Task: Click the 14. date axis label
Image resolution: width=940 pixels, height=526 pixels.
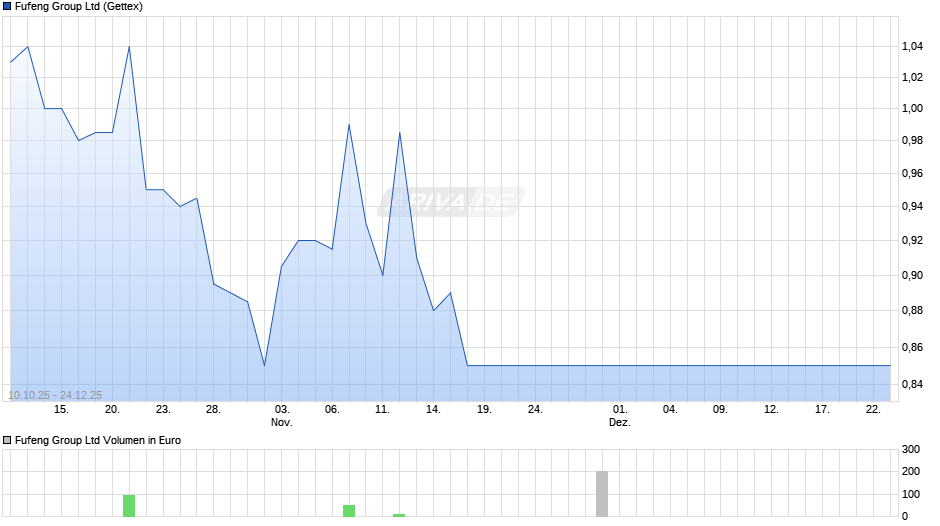Action: (x=433, y=410)
